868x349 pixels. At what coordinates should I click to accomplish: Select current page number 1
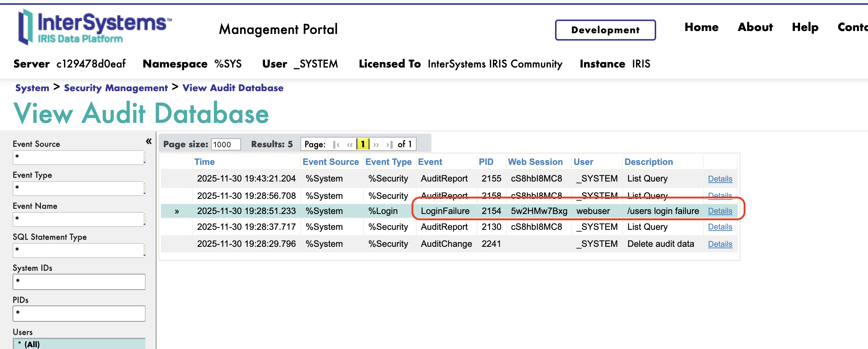363,144
